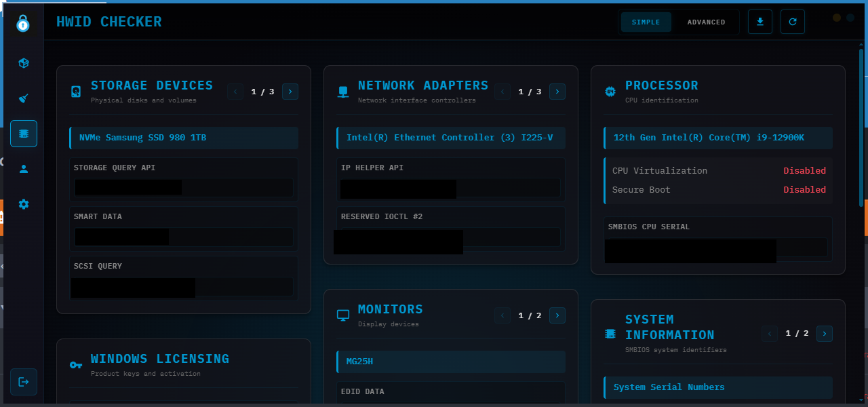The height and width of the screenshot is (407, 868).
Task: Select the Intel Ethernet Controller I225-V entry
Action: [x=451, y=138]
